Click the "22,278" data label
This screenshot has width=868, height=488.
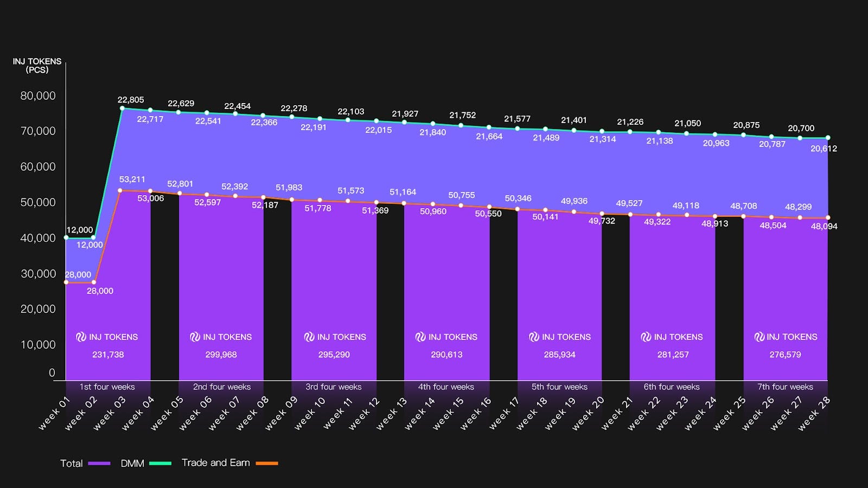click(x=294, y=108)
